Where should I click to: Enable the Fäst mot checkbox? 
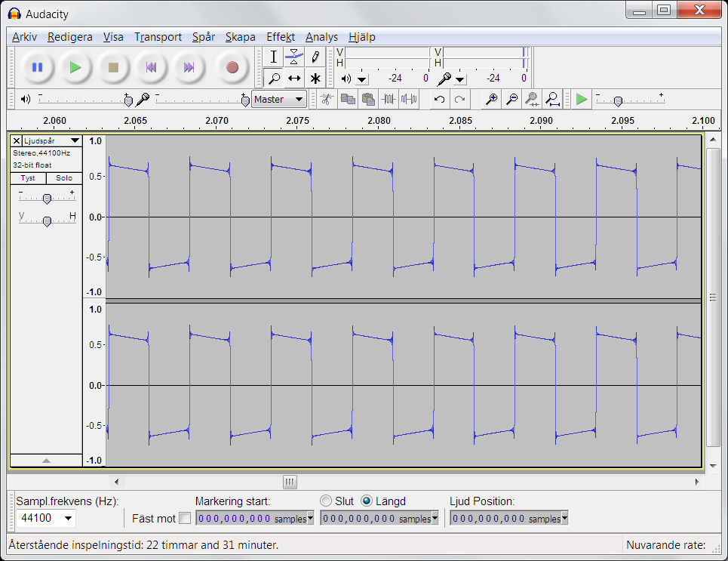(185, 518)
